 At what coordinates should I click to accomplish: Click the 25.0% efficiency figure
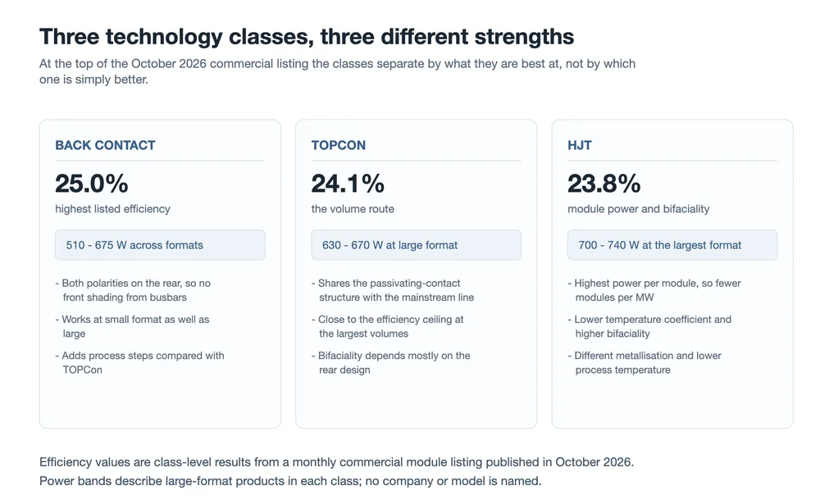click(x=92, y=184)
